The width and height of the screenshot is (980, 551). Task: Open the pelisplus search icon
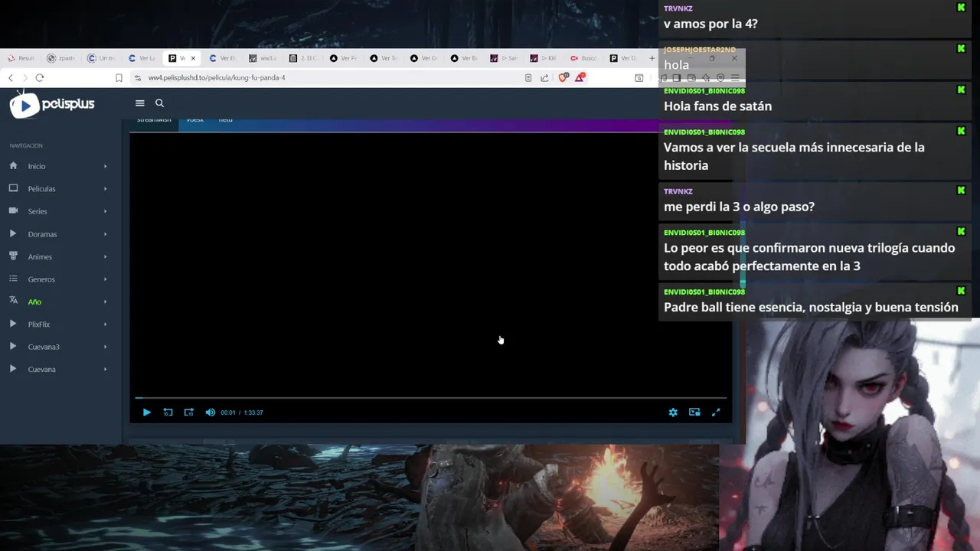[159, 103]
